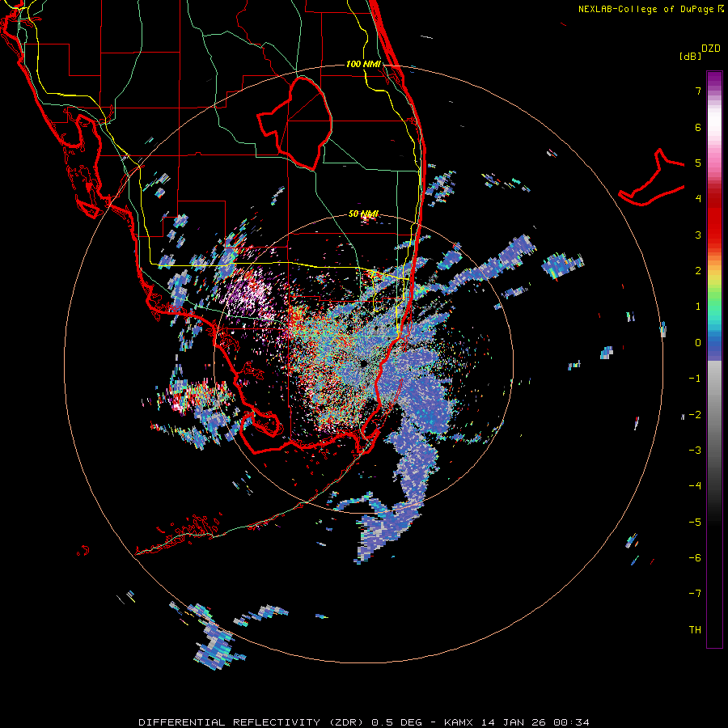Click the purple top of the color bar
This screenshot has height=728, width=728.
point(714,81)
